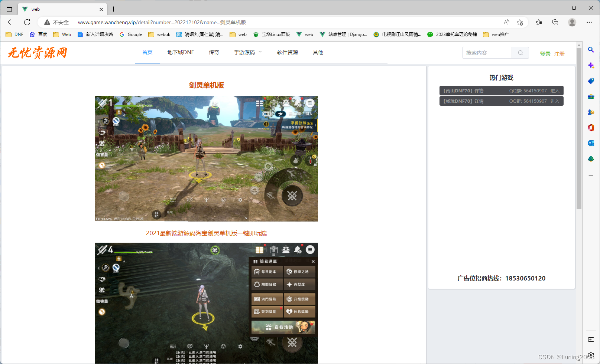Open the Games sidebar icon
Viewport: 600px width, 364px height.
coord(591,112)
